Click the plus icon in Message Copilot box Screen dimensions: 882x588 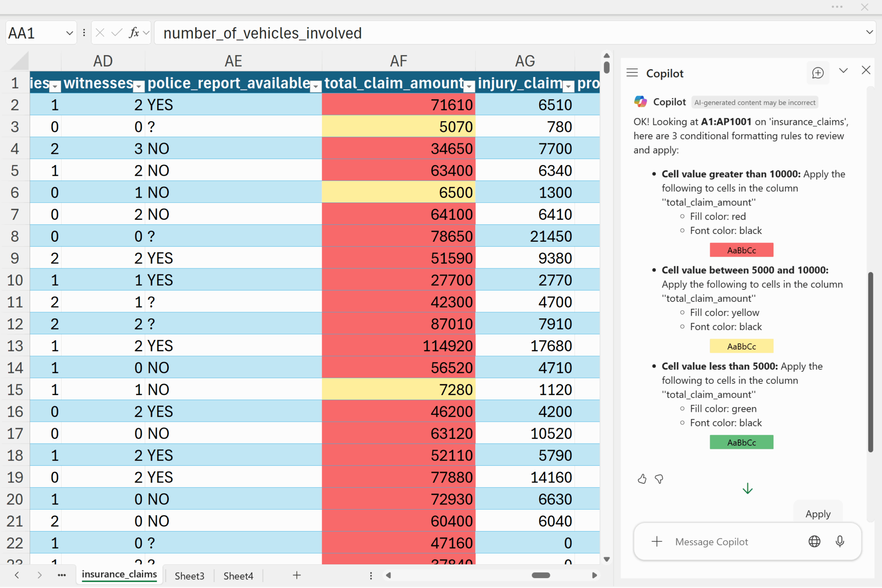657,541
